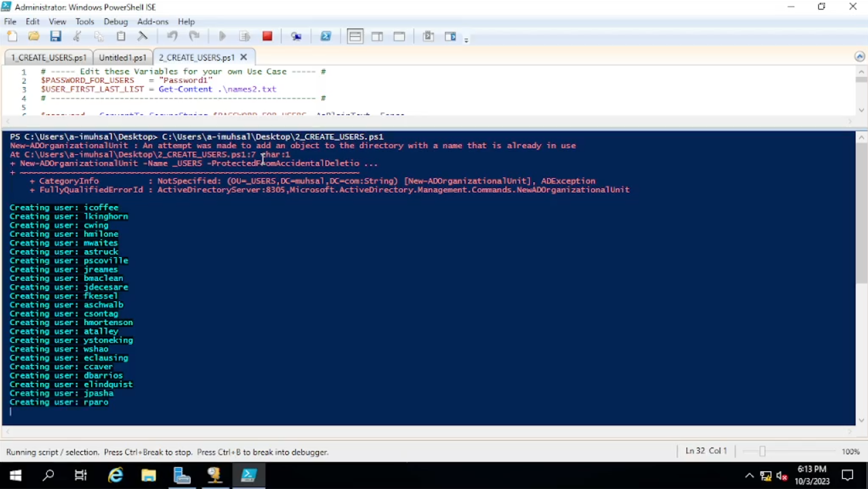Toggle Show Script Pane Top layout
The image size is (868, 489).
pyautogui.click(x=355, y=37)
